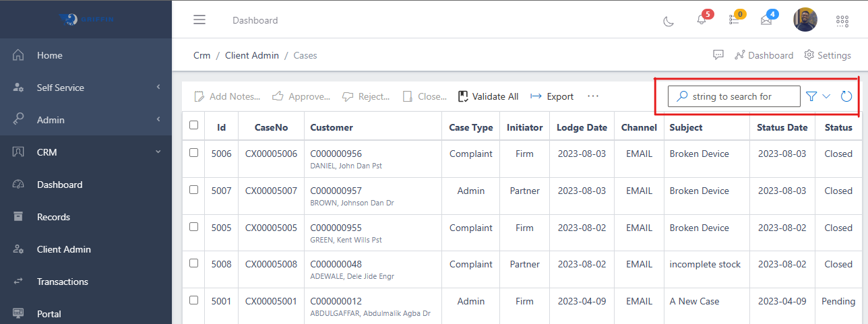Click Validate All button
868x324 pixels.
tap(489, 96)
